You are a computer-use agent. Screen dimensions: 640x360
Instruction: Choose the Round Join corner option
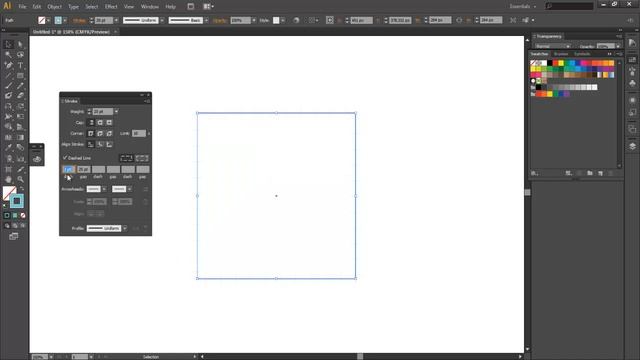click(100, 133)
